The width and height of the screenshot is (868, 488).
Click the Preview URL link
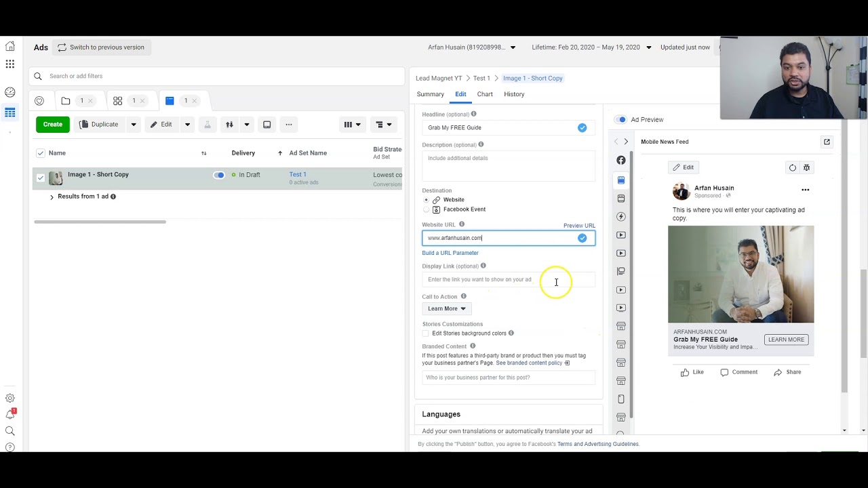579,226
